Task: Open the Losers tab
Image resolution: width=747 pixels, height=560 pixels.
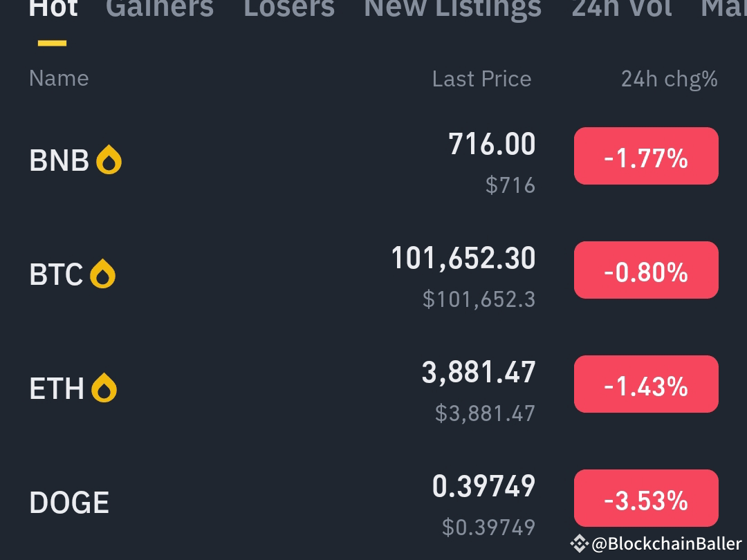Action: point(288,8)
